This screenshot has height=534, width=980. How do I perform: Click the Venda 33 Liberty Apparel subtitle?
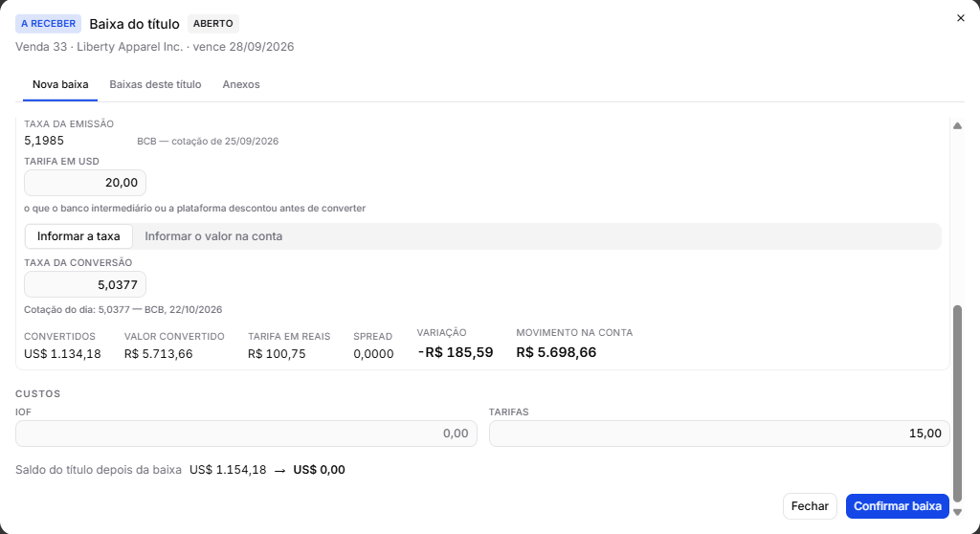(x=154, y=47)
